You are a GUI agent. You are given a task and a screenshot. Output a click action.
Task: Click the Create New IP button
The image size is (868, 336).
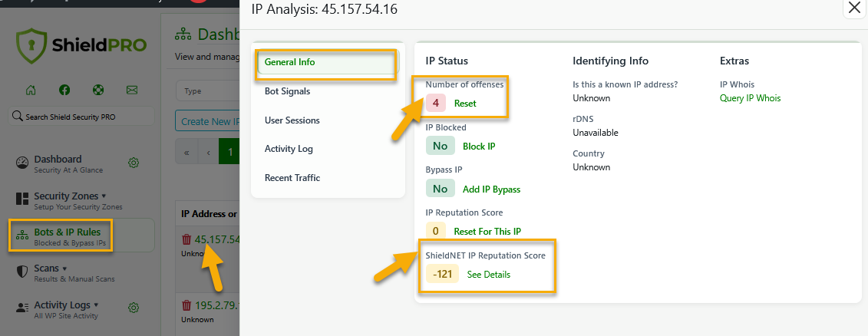point(207,121)
